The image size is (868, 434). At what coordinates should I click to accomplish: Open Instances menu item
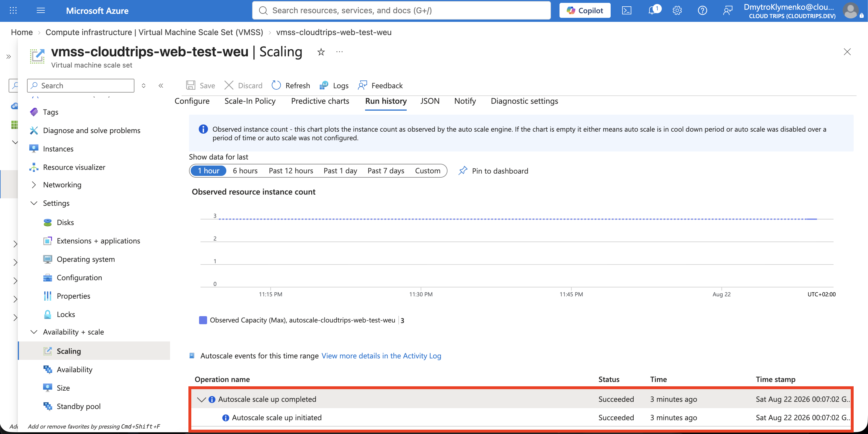(x=58, y=149)
